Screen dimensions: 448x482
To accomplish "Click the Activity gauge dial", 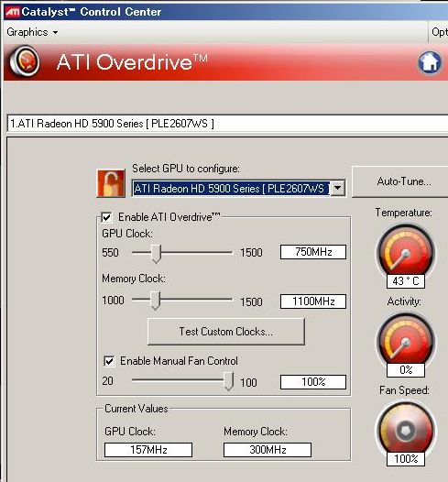I will point(405,341).
